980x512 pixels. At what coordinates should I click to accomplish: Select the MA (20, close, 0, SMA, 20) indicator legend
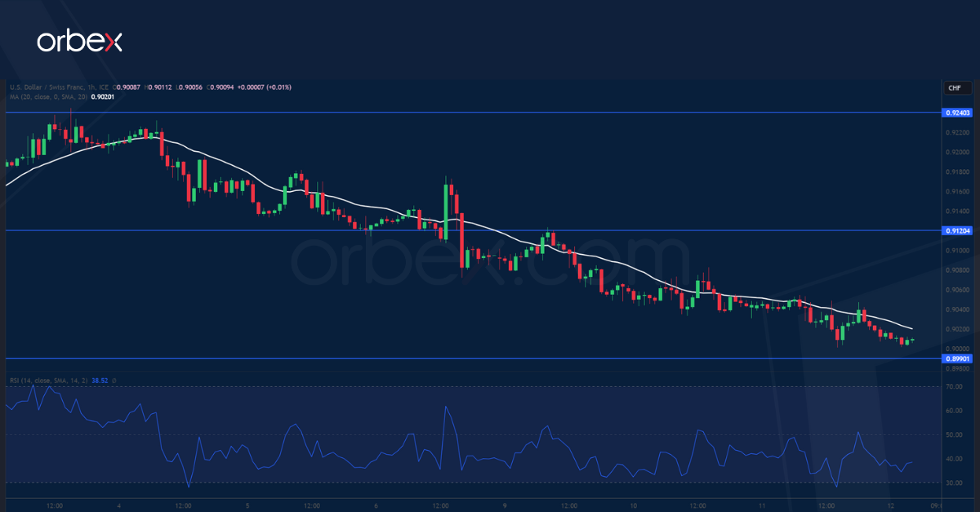point(47,97)
